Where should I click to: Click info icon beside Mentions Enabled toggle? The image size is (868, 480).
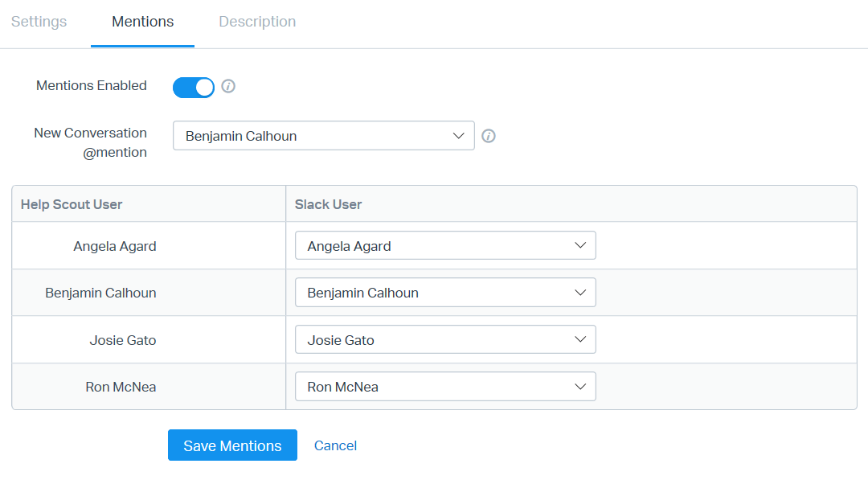click(x=228, y=86)
